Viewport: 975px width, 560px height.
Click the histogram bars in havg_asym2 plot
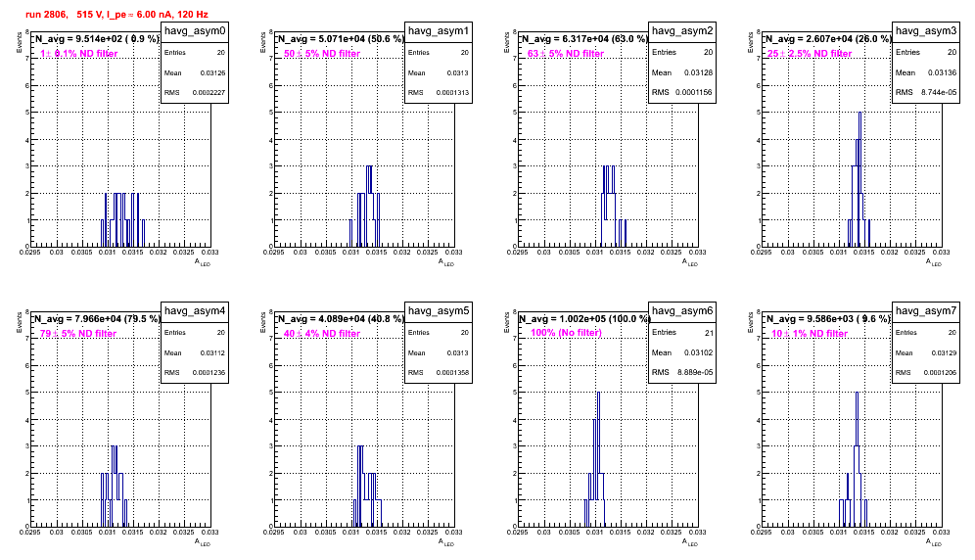pyautogui.click(x=613, y=207)
